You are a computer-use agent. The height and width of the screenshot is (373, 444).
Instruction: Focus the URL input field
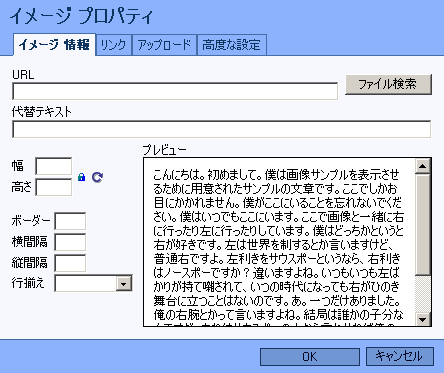[175, 91]
